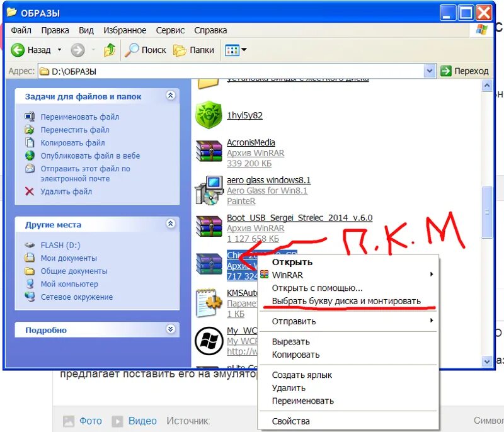Open the Views dropdown arrow
Screen dimensions: 504x432
(244, 50)
